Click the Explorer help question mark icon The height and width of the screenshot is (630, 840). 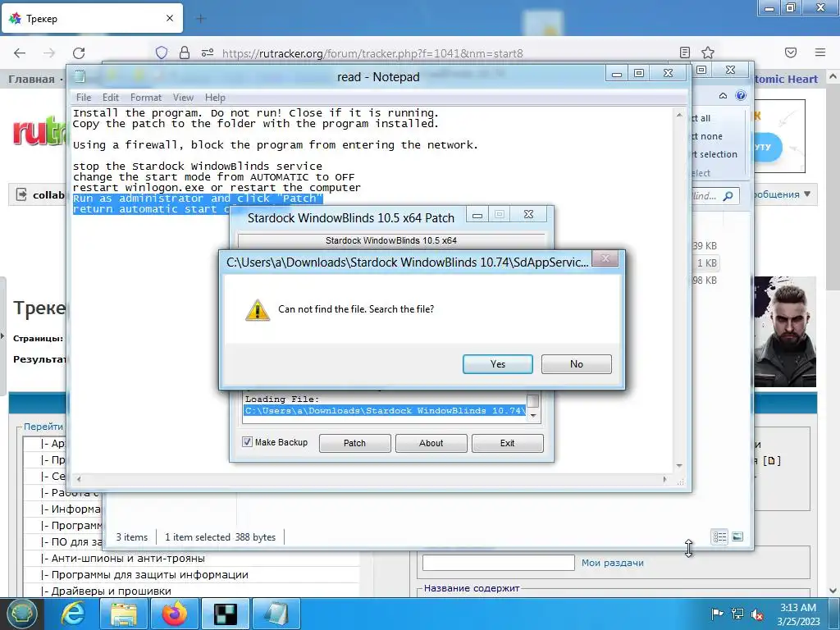741,95
